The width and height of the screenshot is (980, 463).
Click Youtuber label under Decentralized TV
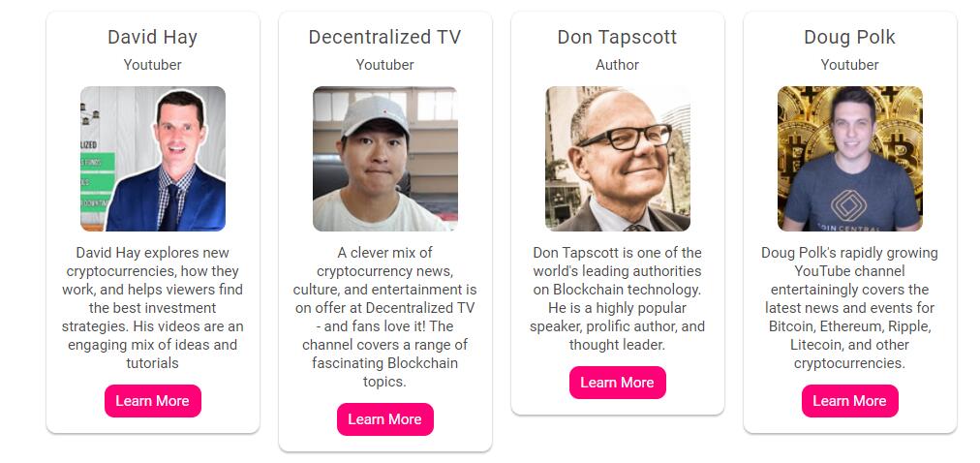pyautogui.click(x=385, y=65)
